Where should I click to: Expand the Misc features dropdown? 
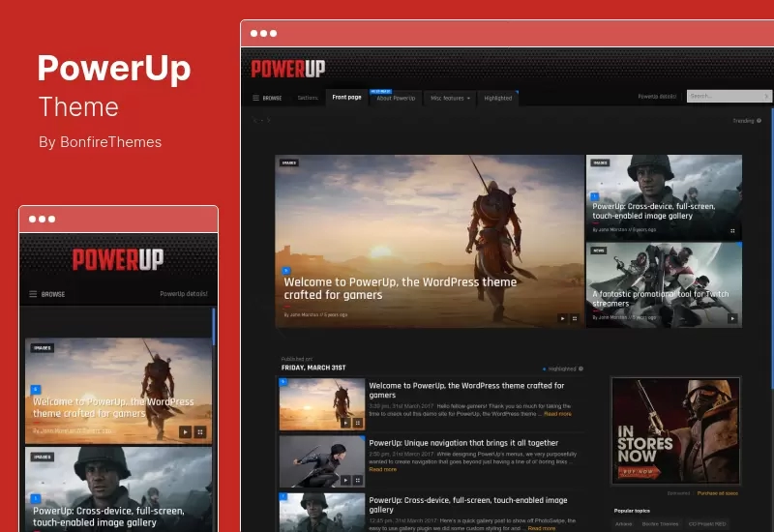450,99
